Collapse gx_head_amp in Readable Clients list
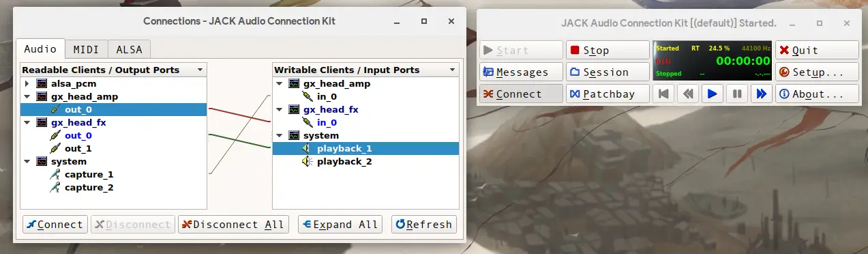The height and width of the screenshot is (254, 868). [x=27, y=96]
